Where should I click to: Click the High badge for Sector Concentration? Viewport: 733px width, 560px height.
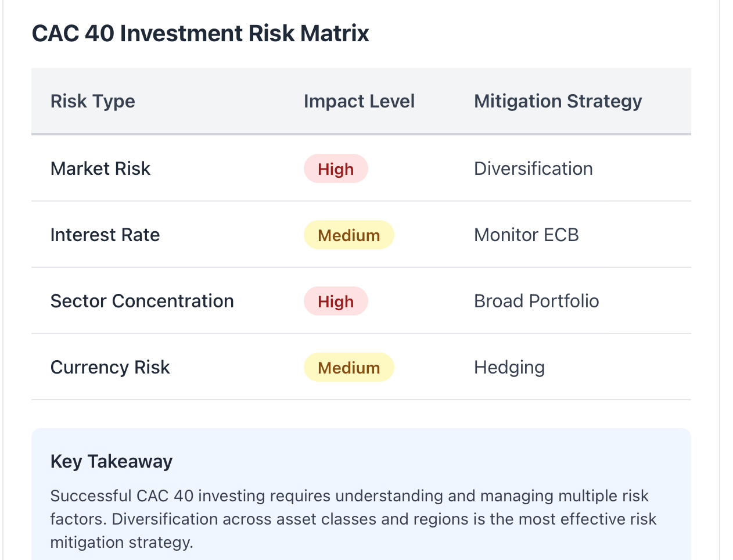pos(336,301)
